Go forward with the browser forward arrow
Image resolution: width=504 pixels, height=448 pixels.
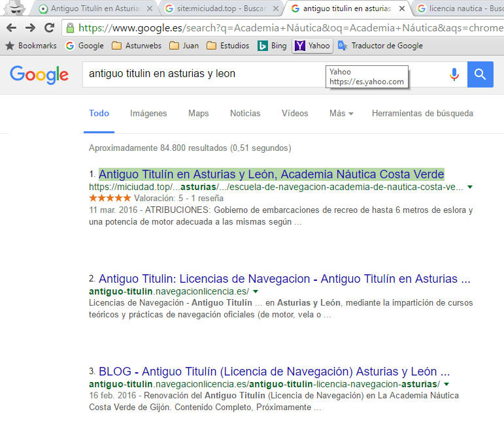tap(30, 28)
